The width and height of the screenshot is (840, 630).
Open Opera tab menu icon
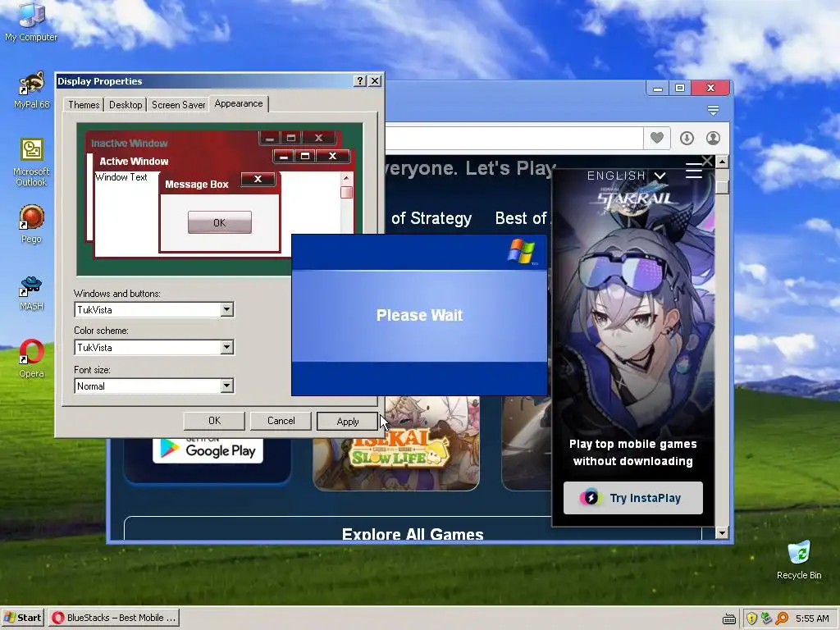(x=713, y=111)
